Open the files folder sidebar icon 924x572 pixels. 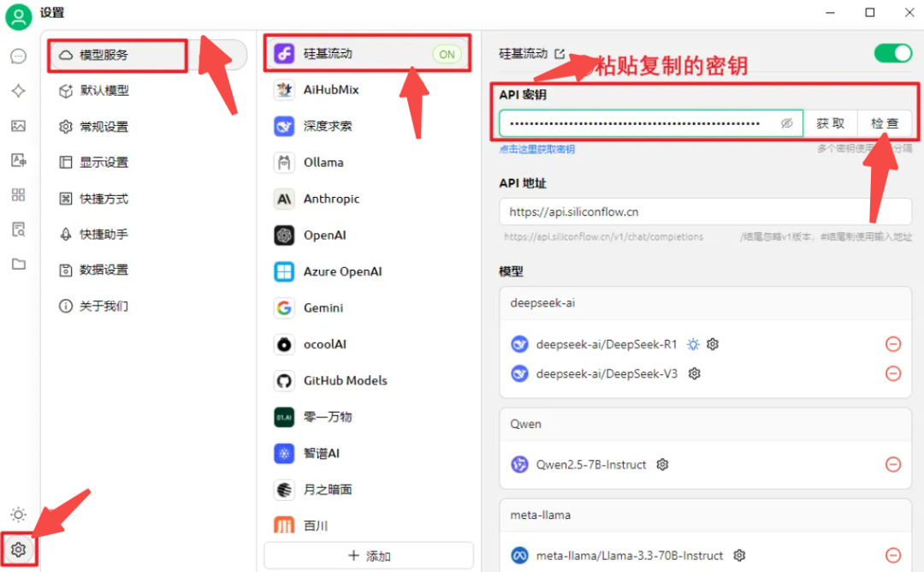click(18, 264)
